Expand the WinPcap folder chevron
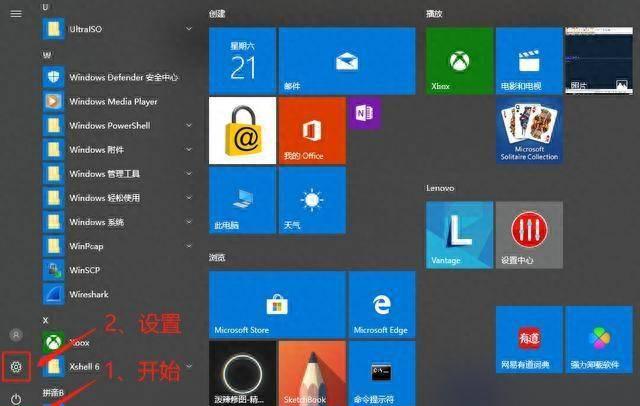This screenshot has height=406, width=640. [189, 246]
